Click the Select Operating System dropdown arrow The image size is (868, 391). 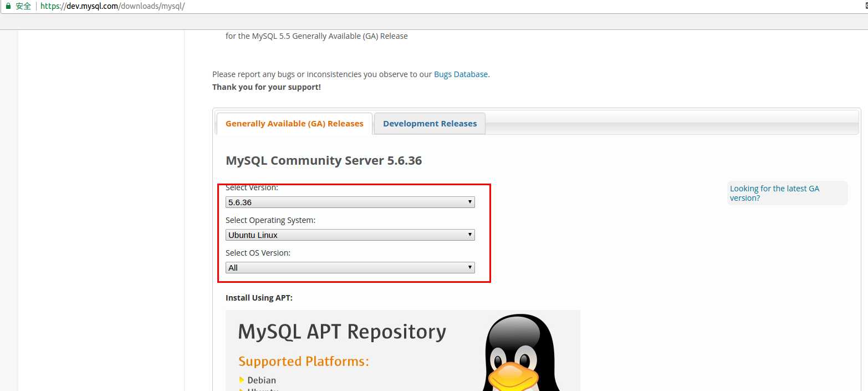[470, 235]
